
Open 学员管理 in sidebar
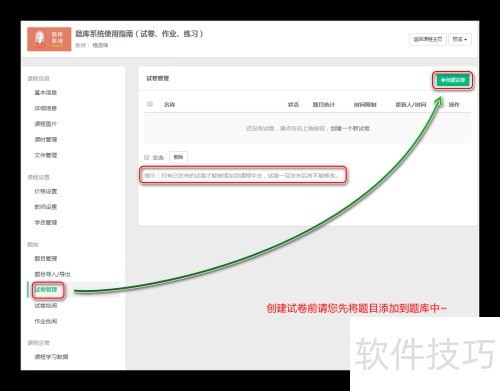tap(46, 222)
